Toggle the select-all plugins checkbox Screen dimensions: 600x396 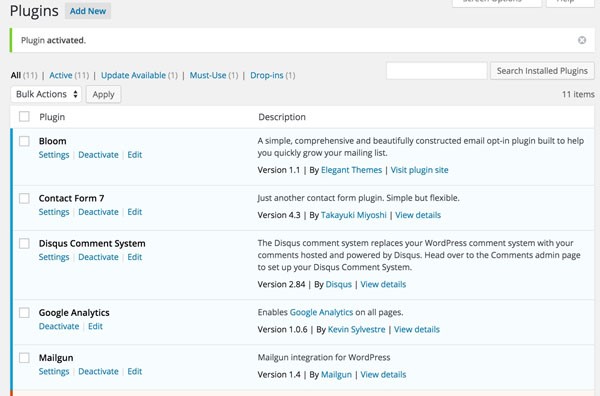[24, 116]
